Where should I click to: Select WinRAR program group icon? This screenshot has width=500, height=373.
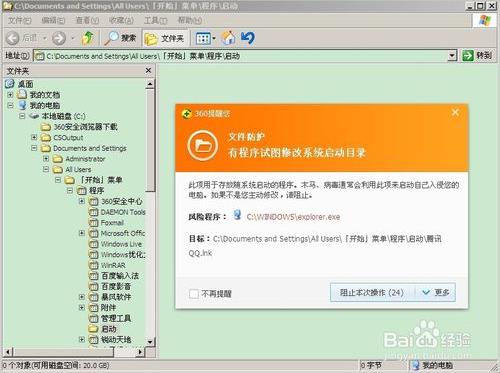(94, 265)
